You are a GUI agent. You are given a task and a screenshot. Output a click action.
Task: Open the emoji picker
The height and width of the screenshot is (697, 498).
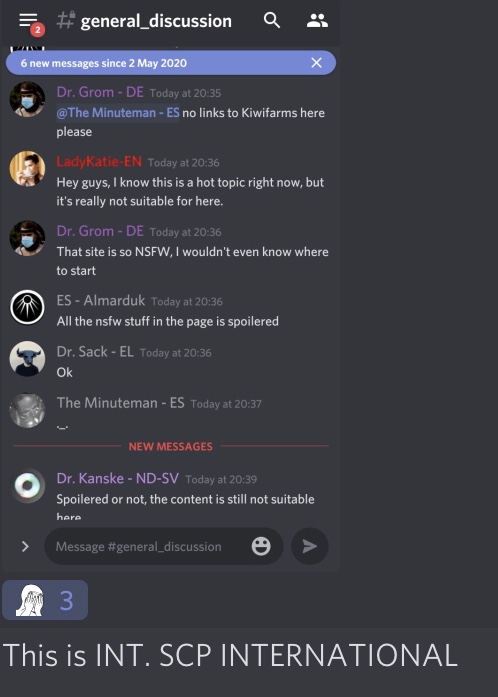[261, 546]
